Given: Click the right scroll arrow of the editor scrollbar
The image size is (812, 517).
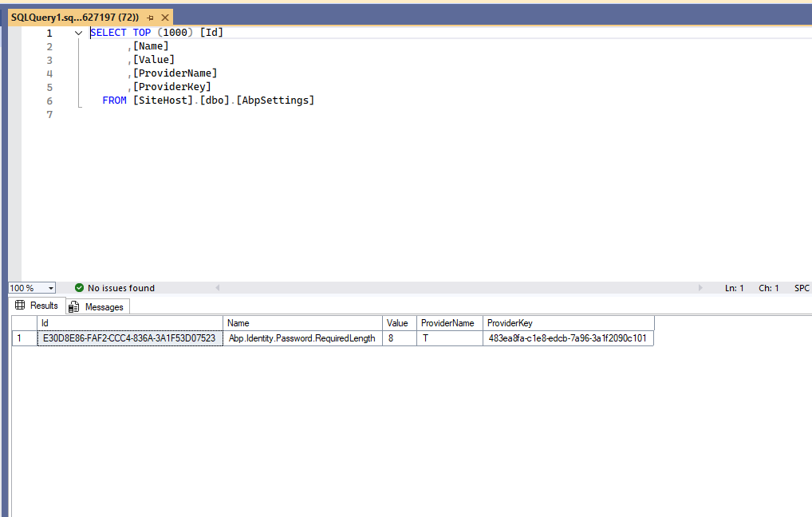Looking at the screenshot, I should click(700, 288).
